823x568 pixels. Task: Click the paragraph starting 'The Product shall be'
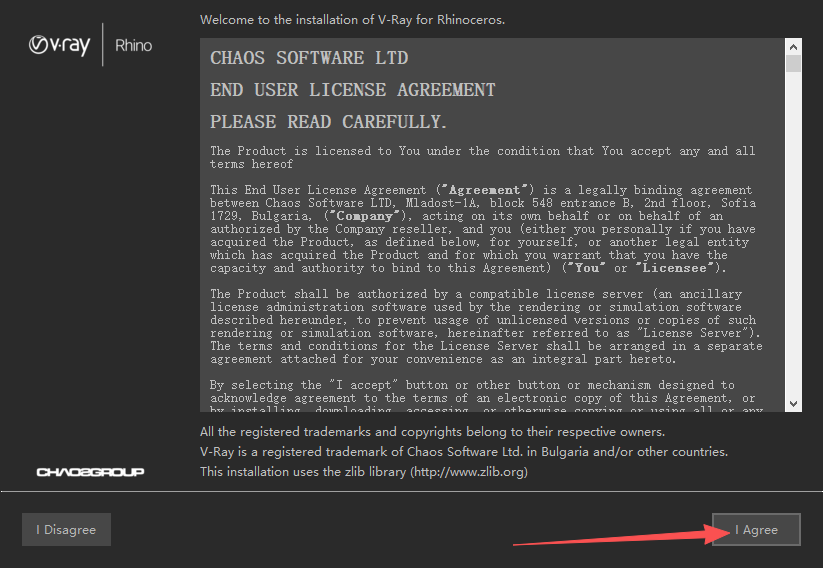(486, 327)
